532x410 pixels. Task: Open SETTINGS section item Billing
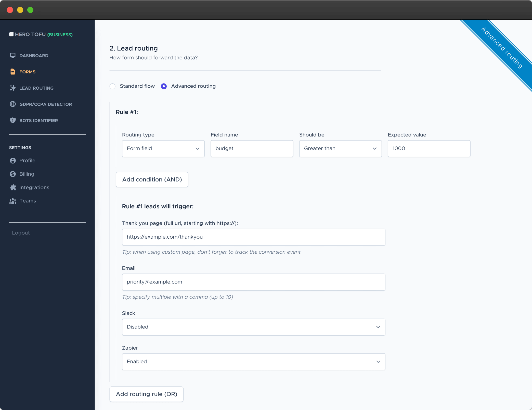(x=27, y=174)
